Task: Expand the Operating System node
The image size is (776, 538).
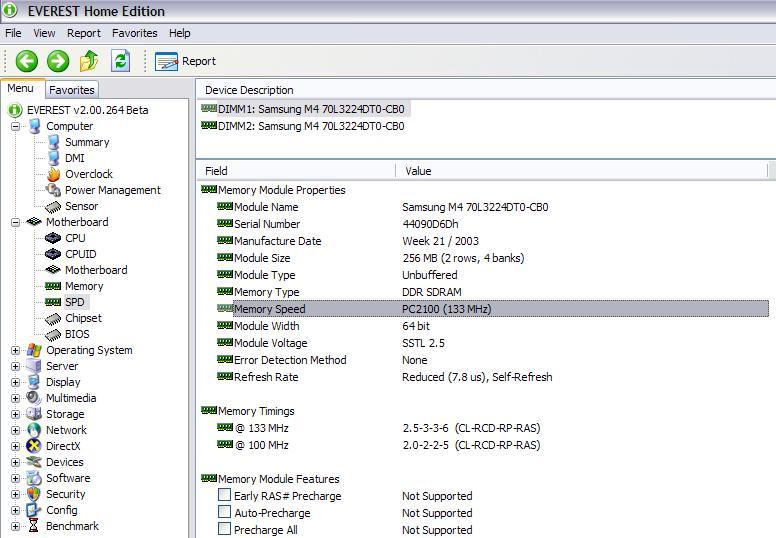Action: point(15,350)
